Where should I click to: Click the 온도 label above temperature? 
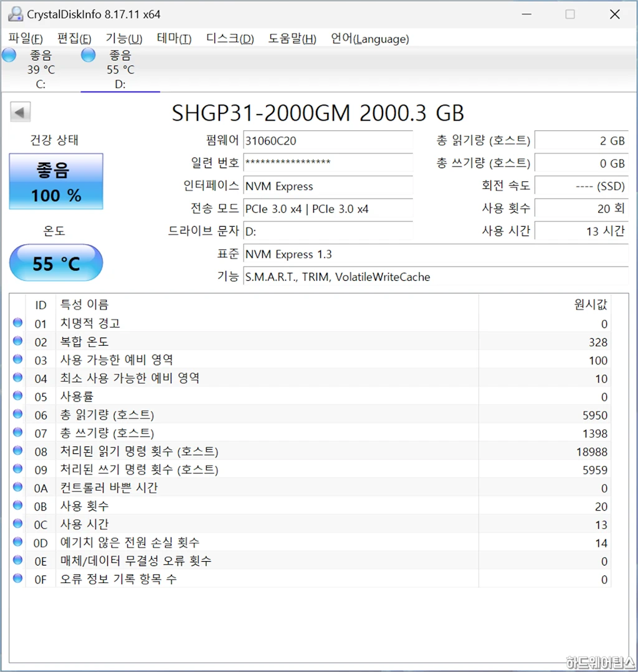[54, 231]
